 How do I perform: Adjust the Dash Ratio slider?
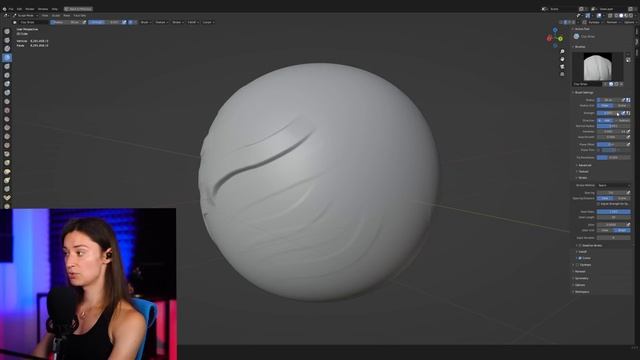(613, 212)
